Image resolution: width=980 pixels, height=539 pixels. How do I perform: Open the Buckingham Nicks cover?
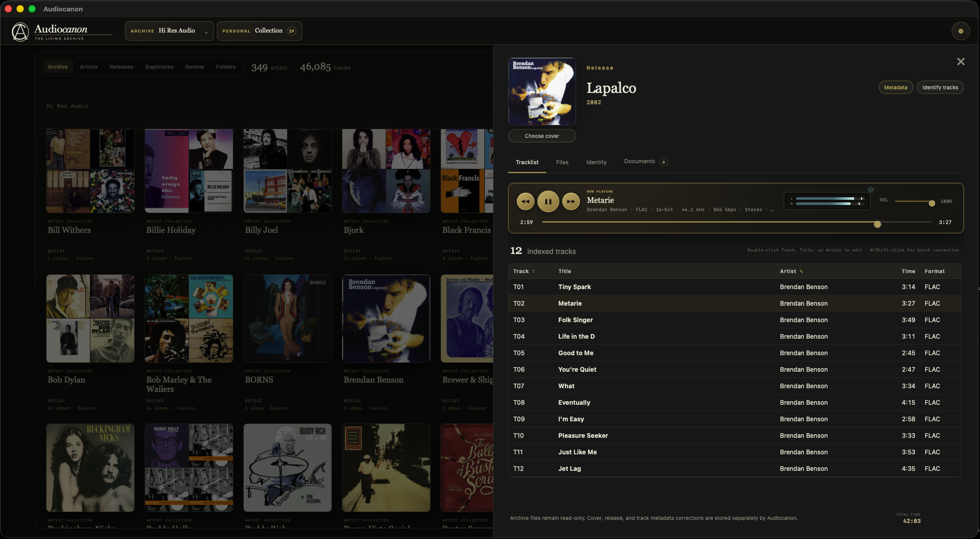(x=90, y=468)
